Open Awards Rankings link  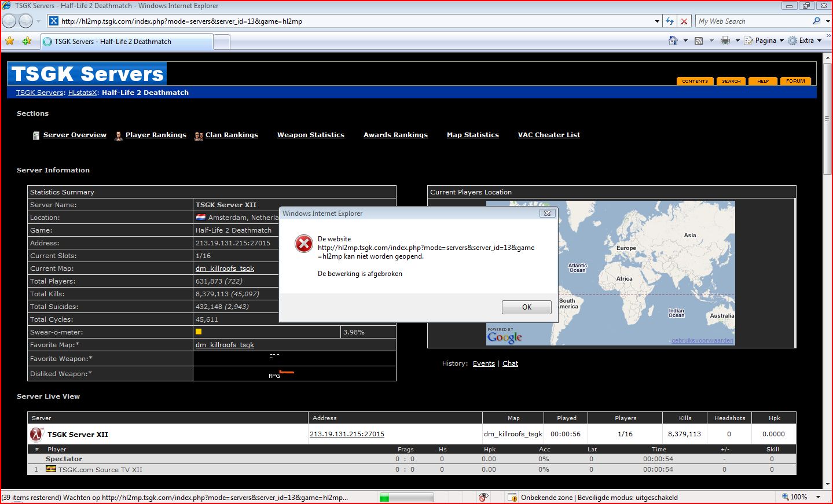[x=395, y=135]
